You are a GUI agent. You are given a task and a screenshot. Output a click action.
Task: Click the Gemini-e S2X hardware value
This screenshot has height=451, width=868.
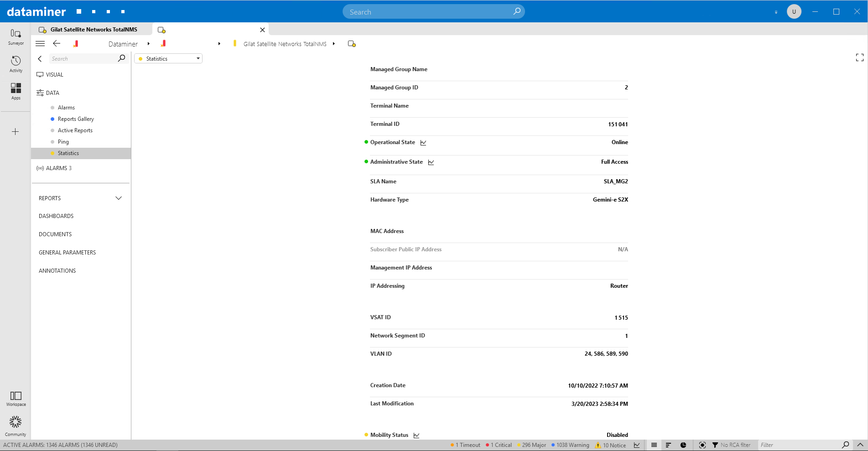[x=610, y=200]
